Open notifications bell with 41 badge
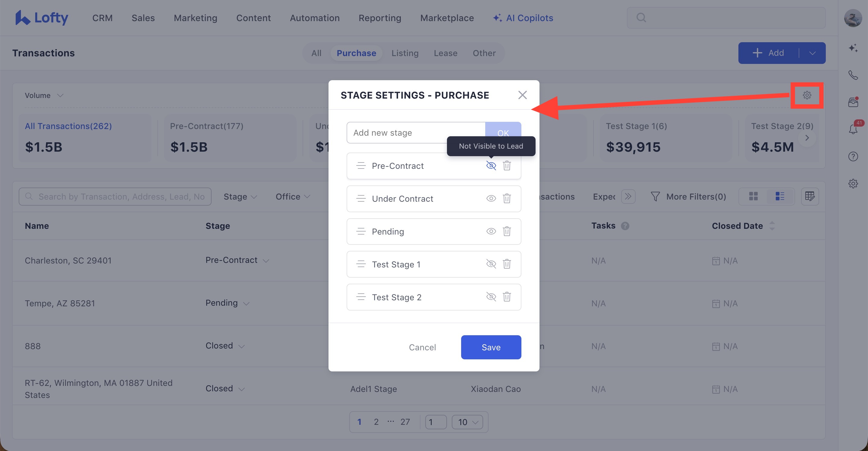Screen dimensions: 868x451 tap(853, 129)
